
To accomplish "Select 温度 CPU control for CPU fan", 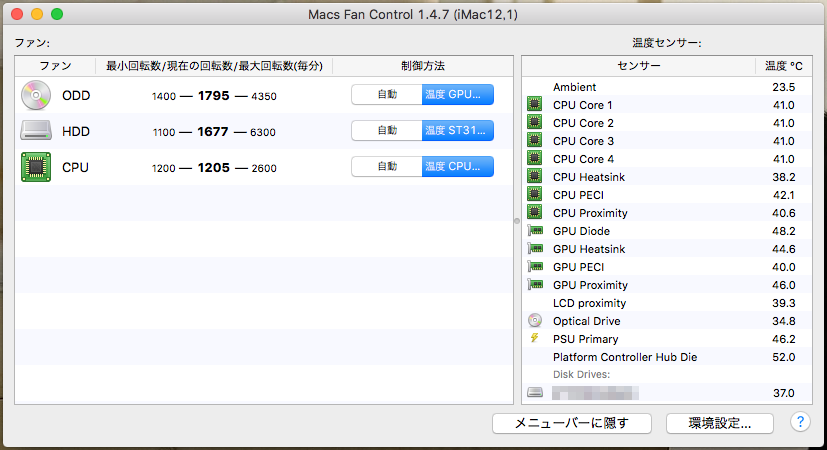I will point(458,166).
